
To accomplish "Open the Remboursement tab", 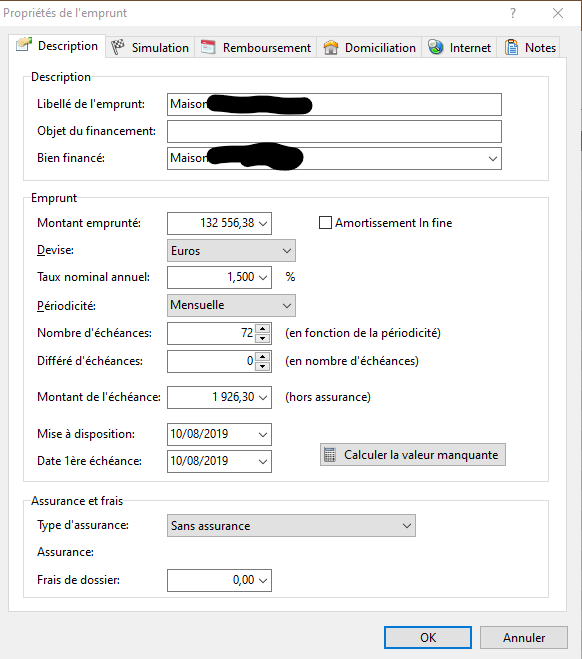I will [x=256, y=47].
